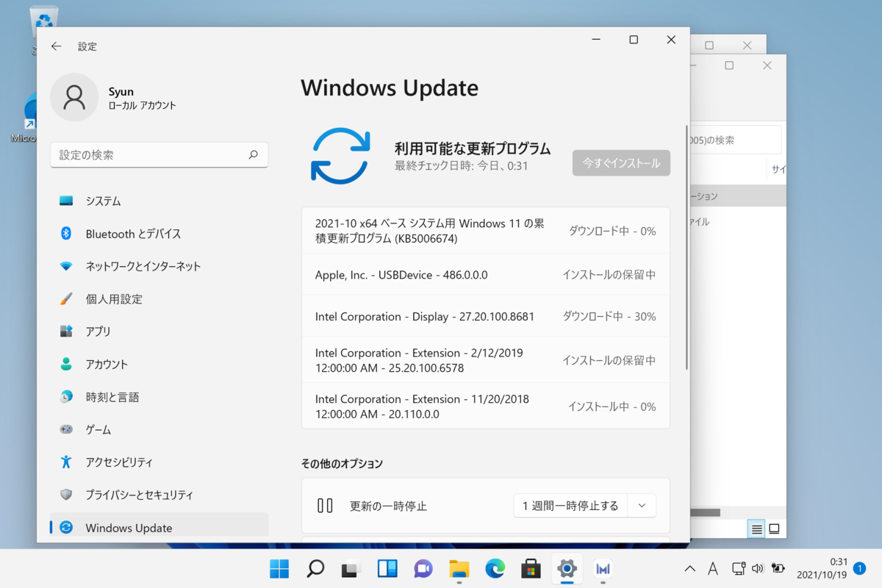
Task: Click the 1 週間一時停止する button
Action: [x=570, y=506]
